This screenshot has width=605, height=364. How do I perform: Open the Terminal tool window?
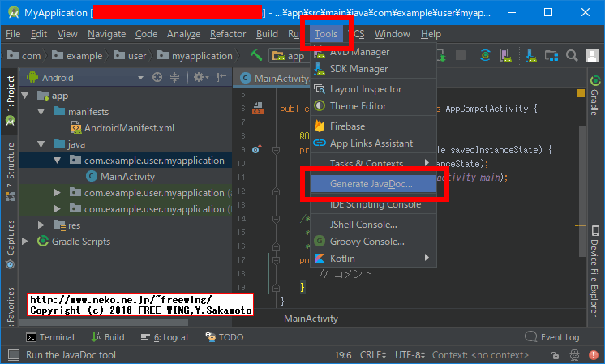pyautogui.click(x=50, y=337)
